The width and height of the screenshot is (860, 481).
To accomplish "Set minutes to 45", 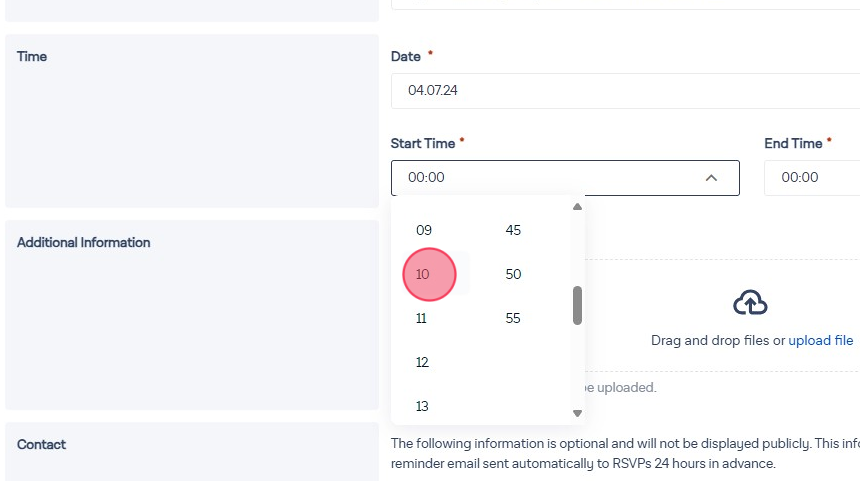I will [513, 230].
